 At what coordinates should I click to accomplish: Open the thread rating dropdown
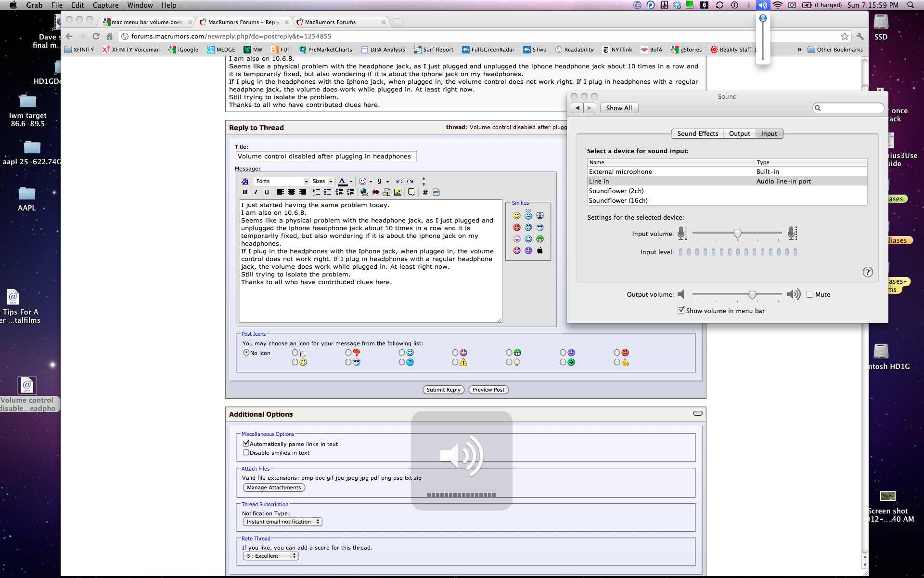[x=271, y=556]
